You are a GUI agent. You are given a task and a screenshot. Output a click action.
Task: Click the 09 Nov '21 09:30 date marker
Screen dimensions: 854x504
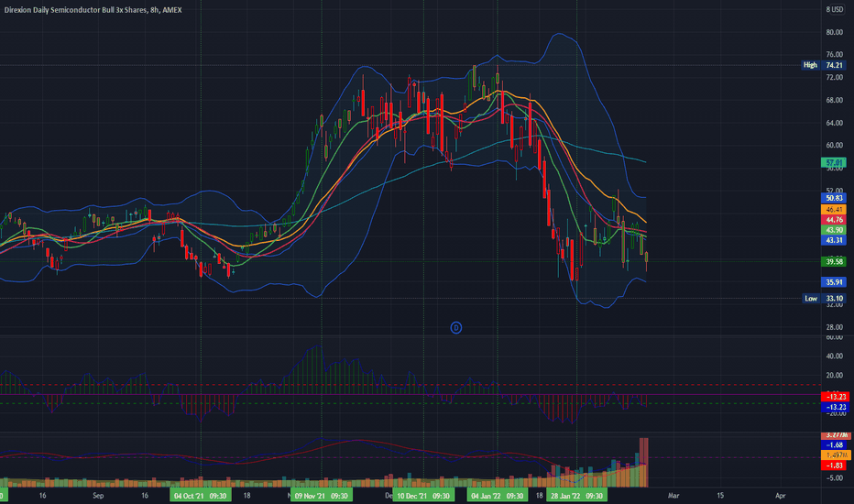click(322, 495)
